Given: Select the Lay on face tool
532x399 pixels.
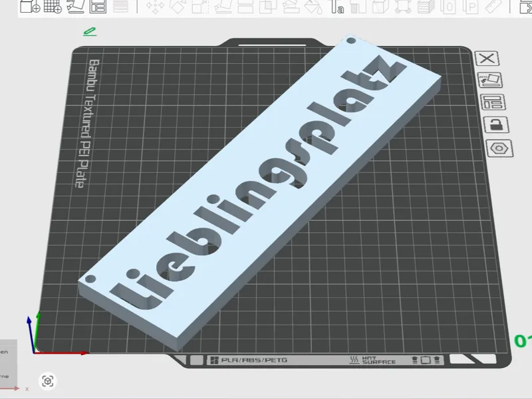Looking at the screenshot, I should [x=223, y=7].
